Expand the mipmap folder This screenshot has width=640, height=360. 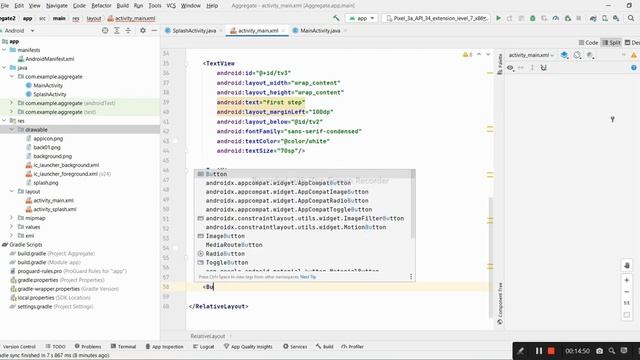pyautogui.click(x=12, y=218)
